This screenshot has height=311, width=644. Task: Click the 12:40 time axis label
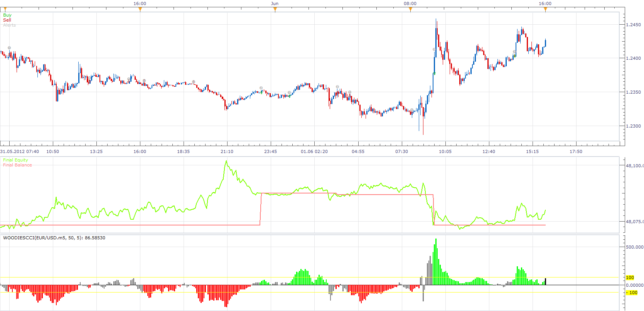click(x=489, y=151)
